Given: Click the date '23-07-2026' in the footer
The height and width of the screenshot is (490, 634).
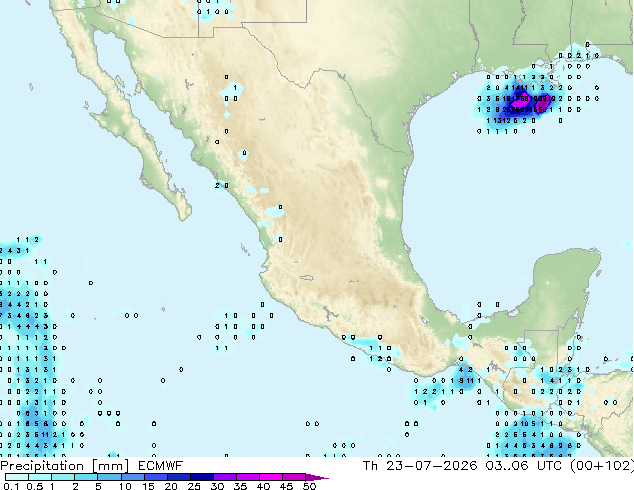Looking at the screenshot, I should pos(431,466).
